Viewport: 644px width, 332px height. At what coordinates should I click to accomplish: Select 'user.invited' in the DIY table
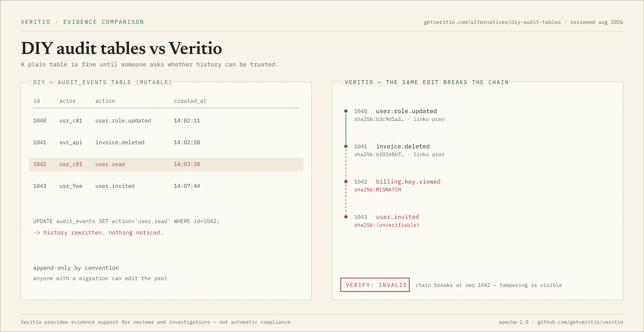(115, 186)
